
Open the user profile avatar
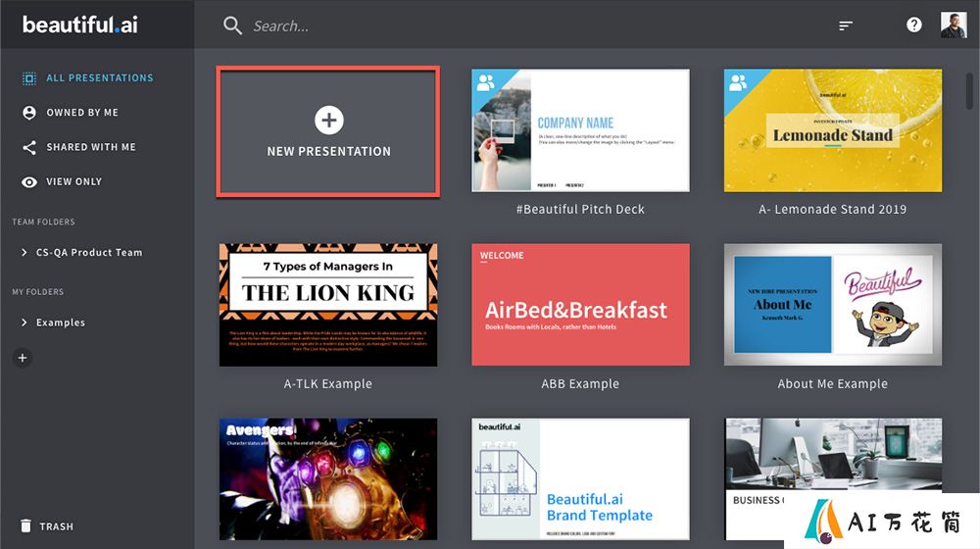click(954, 25)
